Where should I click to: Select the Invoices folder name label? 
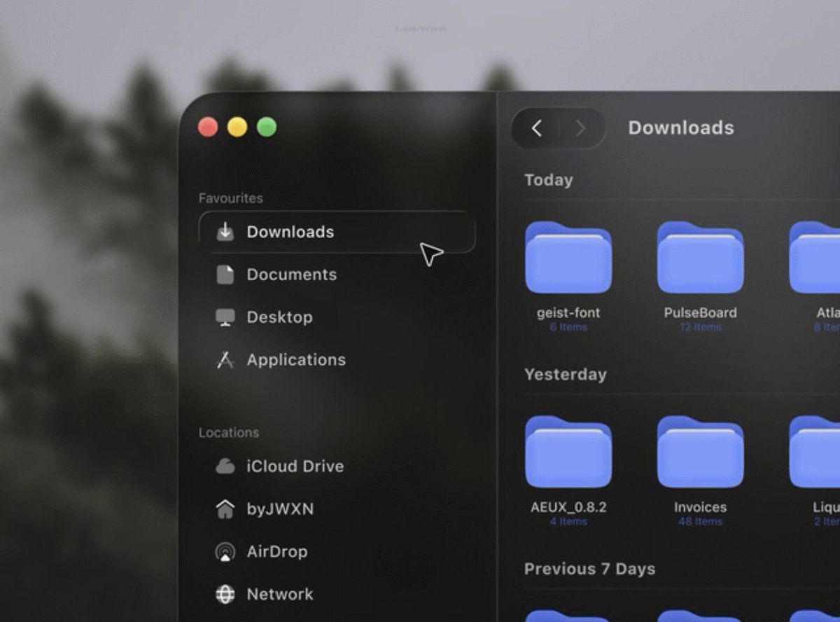pyautogui.click(x=700, y=506)
